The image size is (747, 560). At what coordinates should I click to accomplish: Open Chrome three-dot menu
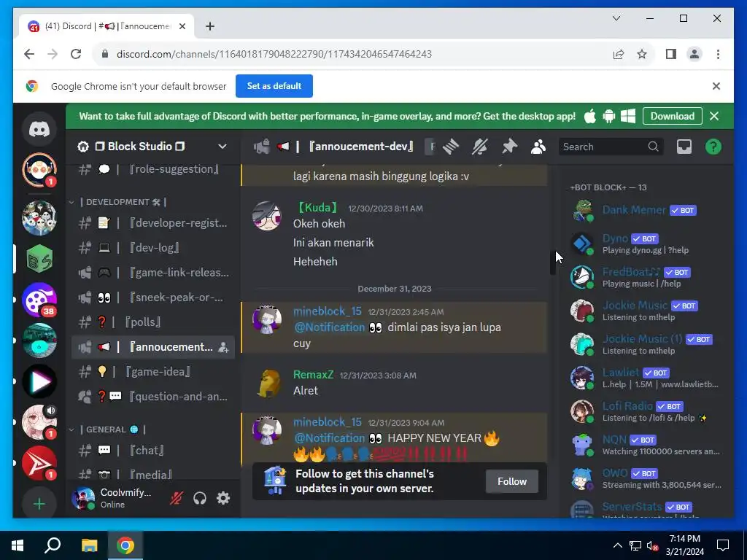coord(718,54)
